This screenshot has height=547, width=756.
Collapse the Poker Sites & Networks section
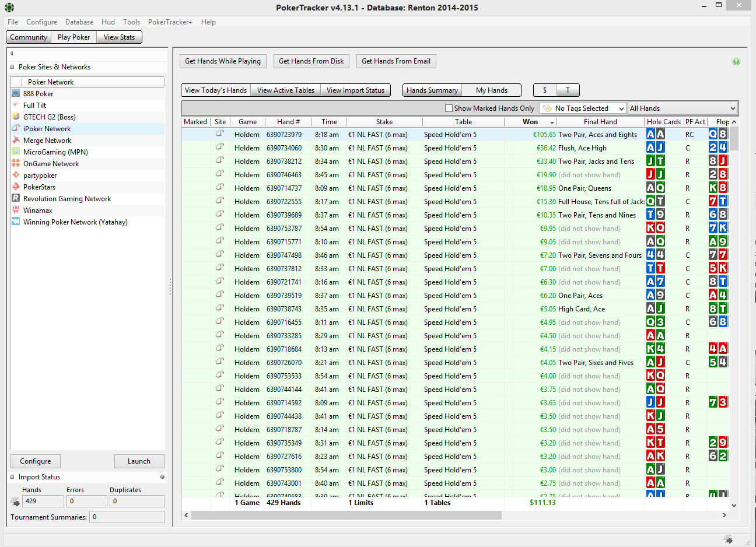tap(12, 67)
